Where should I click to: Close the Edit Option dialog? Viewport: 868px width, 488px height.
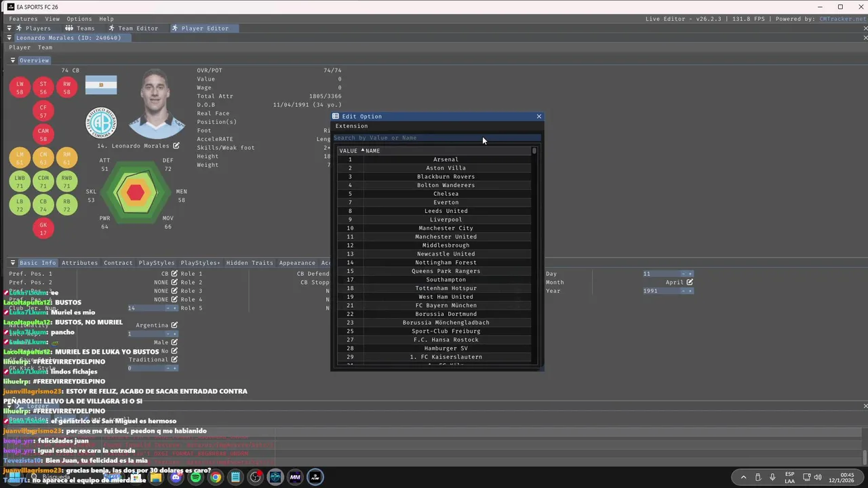[539, 117]
